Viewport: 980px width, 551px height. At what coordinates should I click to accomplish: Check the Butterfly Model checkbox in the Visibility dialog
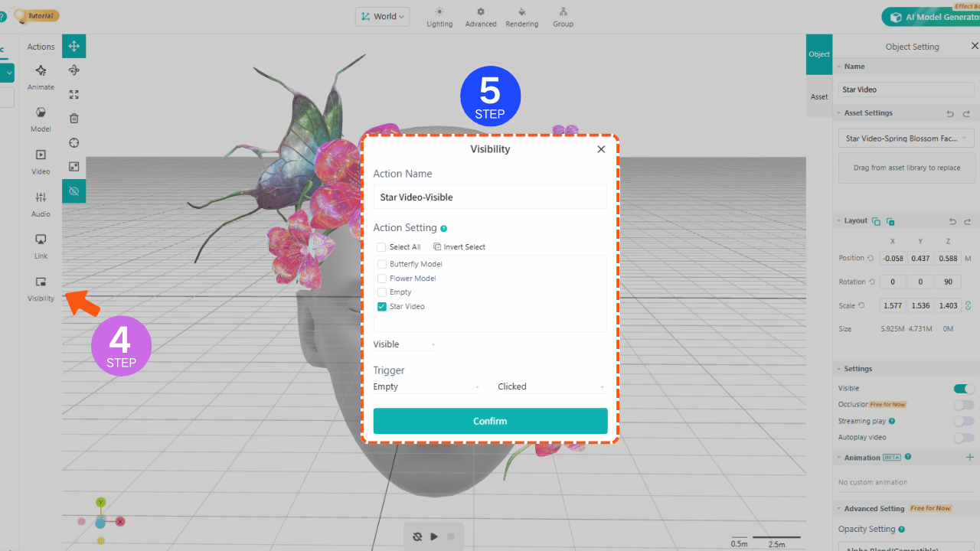[381, 263]
